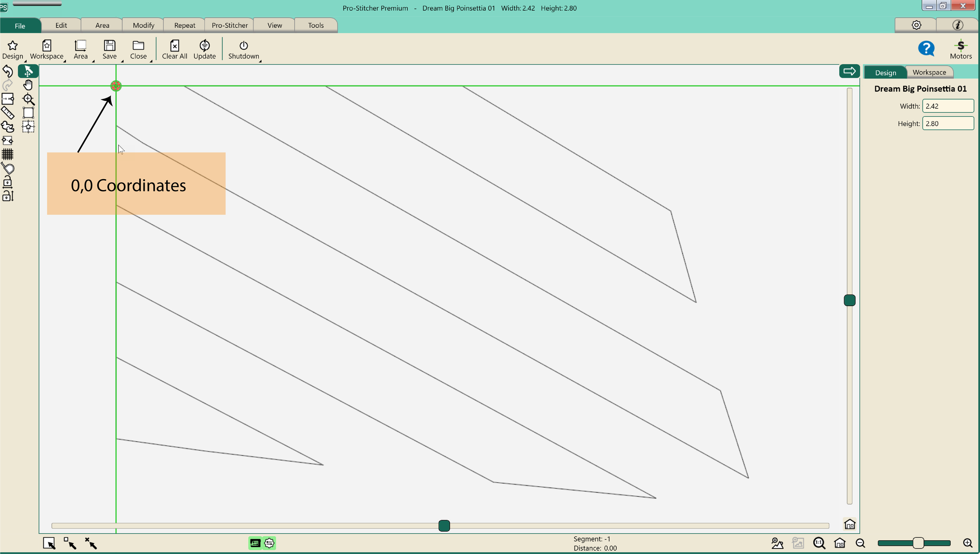
Task: Expand the Shutdown dropdown arrow
Action: (260, 61)
